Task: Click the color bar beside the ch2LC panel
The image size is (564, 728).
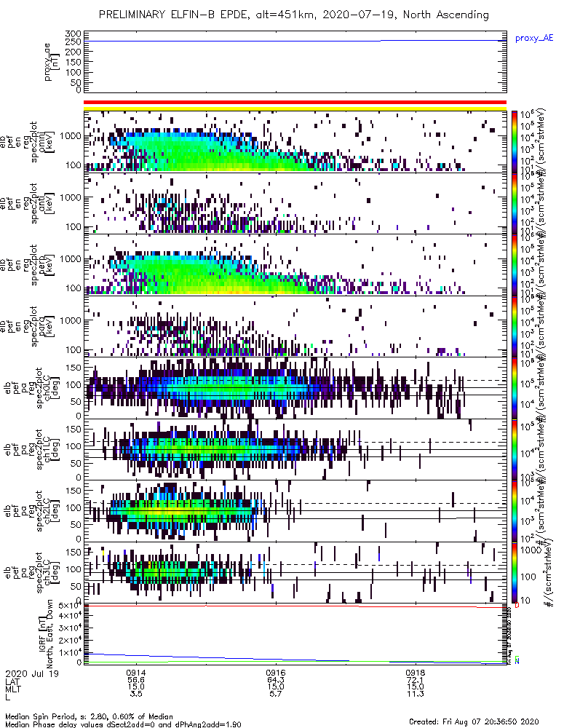Action: [x=515, y=511]
